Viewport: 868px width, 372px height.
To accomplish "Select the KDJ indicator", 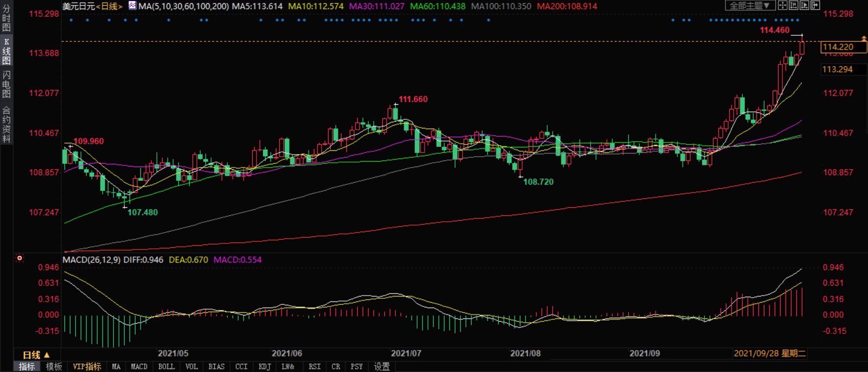I will (x=264, y=367).
